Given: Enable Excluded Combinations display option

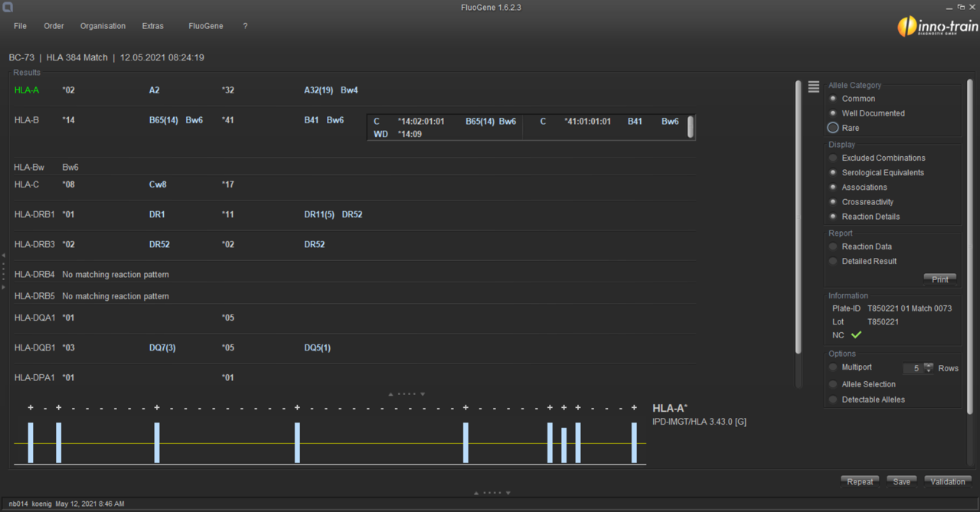Looking at the screenshot, I should 833,158.
